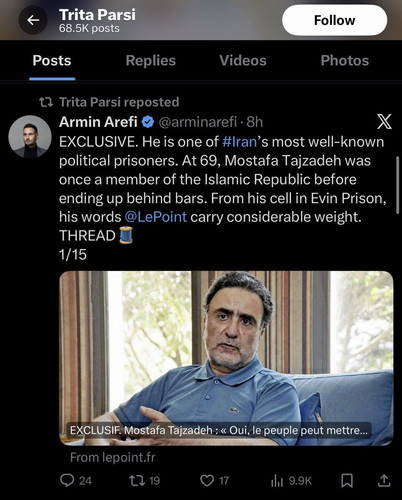Open the lepoint.fr article image card
Viewport: 402px width, 500px height.
[226, 358]
